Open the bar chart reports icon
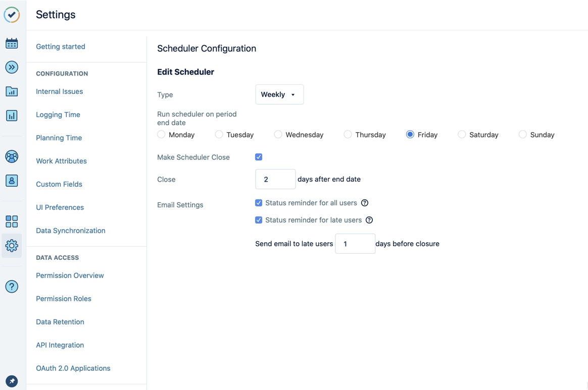Viewport: 588px width, 390px height. (x=12, y=116)
